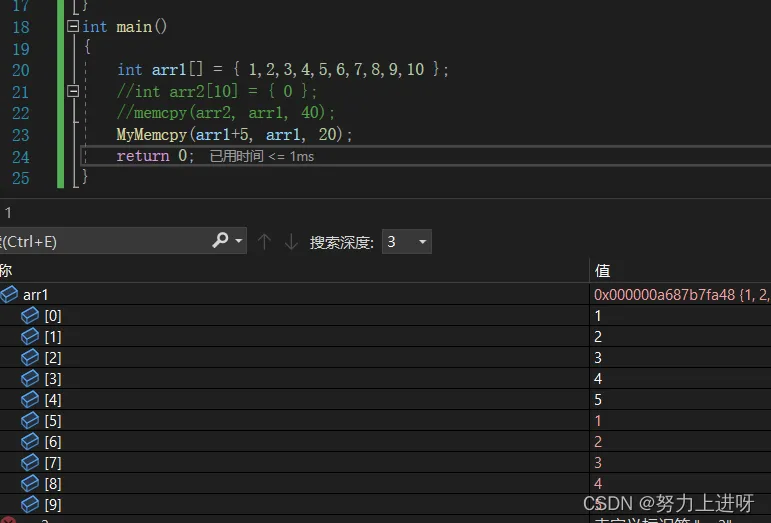Viewport: 771px width, 523px height.
Task: Click red value 3 of element [7]
Action: (598, 463)
